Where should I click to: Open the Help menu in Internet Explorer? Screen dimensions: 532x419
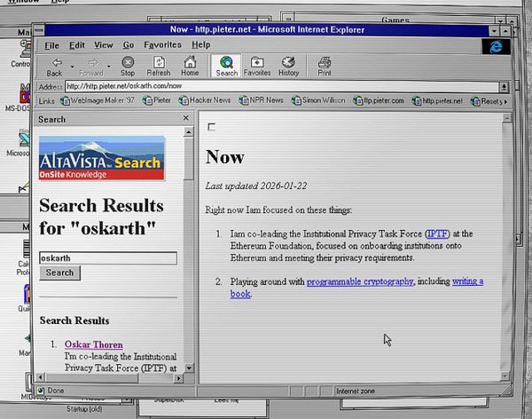[x=201, y=45]
